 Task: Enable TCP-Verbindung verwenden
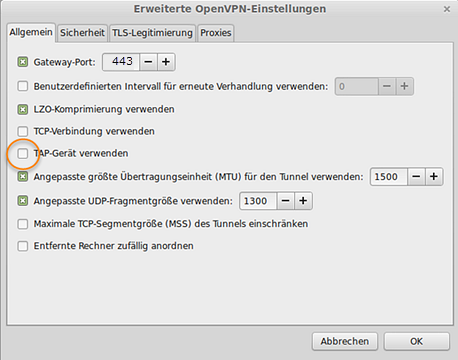click(x=23, y=131)
